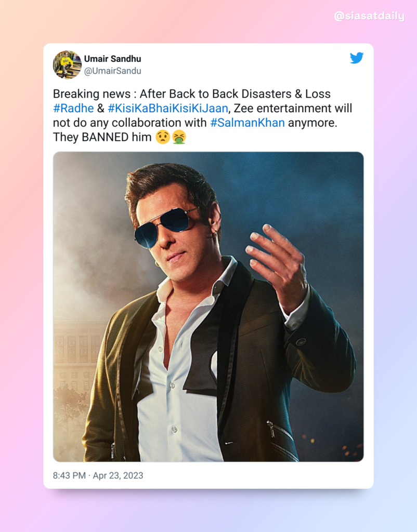The width and height of the screenshot is (417, 532).
Task: Click the words "Breaking news" in the tweet
Action: pos(92,94)
